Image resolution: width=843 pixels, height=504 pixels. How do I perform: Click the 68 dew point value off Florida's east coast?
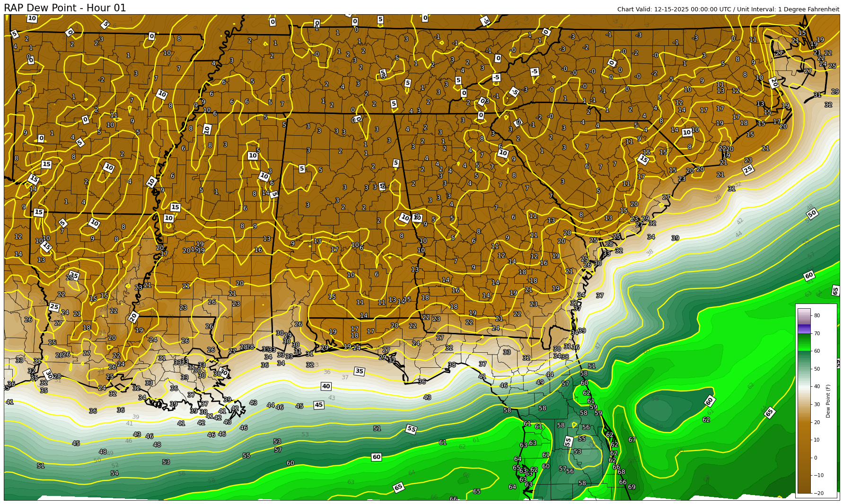click(x=621, y=472)
